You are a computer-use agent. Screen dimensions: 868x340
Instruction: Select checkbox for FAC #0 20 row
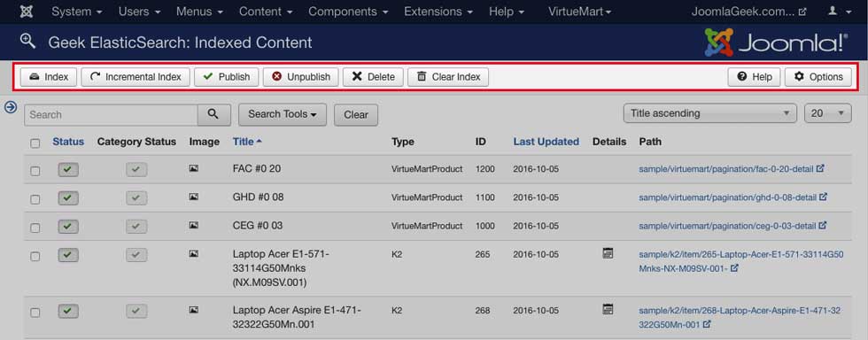tap(35, 171)
